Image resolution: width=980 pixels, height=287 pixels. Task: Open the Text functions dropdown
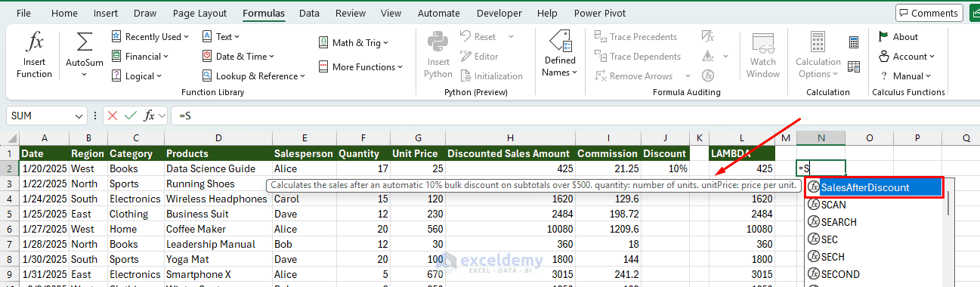click(x=221, y=36)
